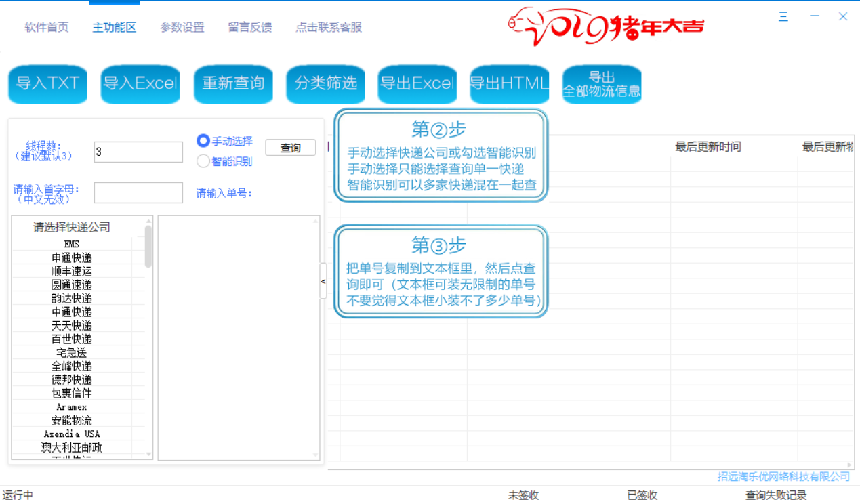Screen dimensions: 860x504
Task: Select 中通快递 in the courier list
Action: click(72, 312)
